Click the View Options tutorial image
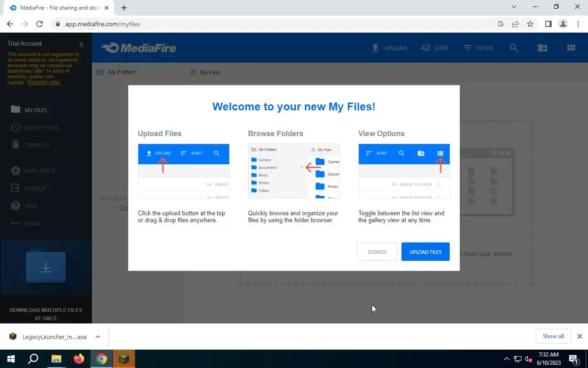This screenshot has height=368, width=588. click(404, 171)
